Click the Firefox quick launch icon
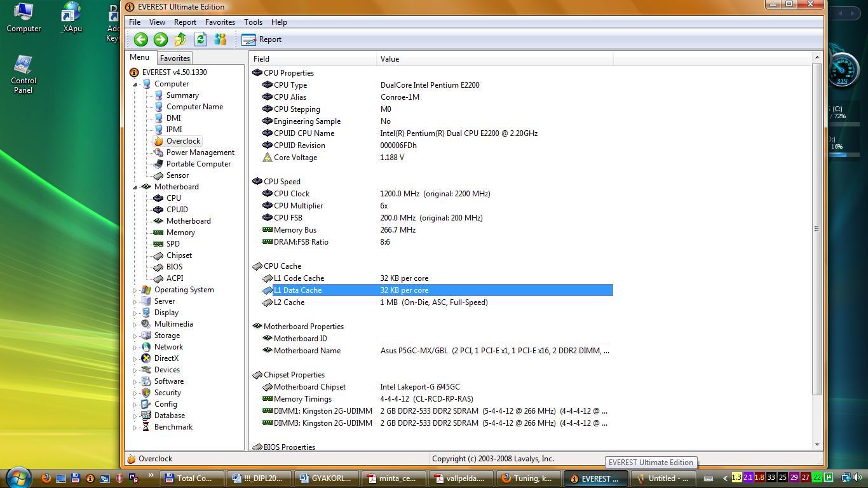This screenshot has width=868, height=488. [x=46, y=478]
